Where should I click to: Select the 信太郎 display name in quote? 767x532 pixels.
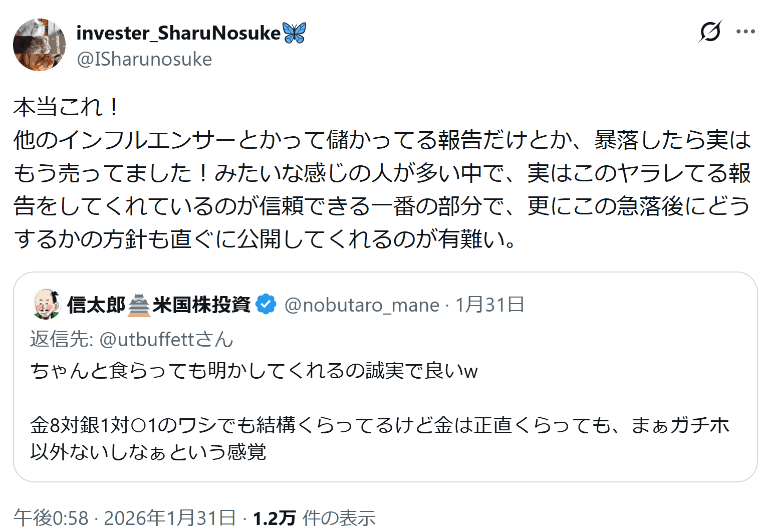click(96, 305)
